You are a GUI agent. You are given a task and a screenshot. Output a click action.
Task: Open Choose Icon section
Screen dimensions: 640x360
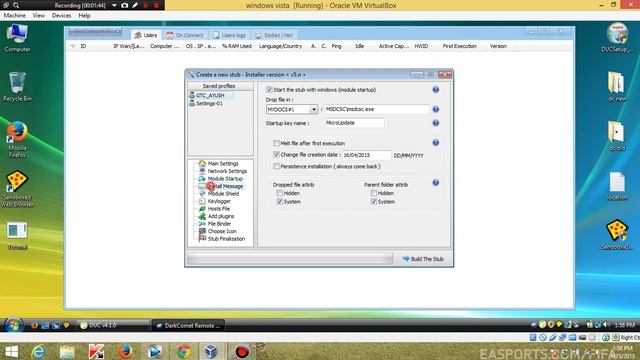click(x=222, y=231)
